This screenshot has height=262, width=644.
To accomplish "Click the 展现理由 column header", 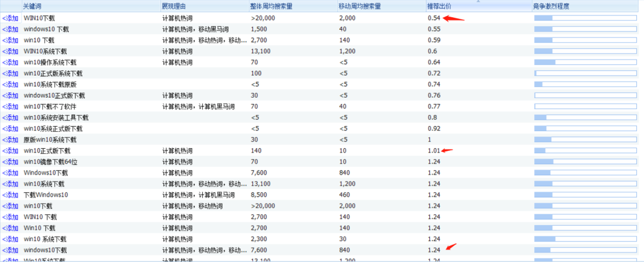I will click(x=173, y=6).
